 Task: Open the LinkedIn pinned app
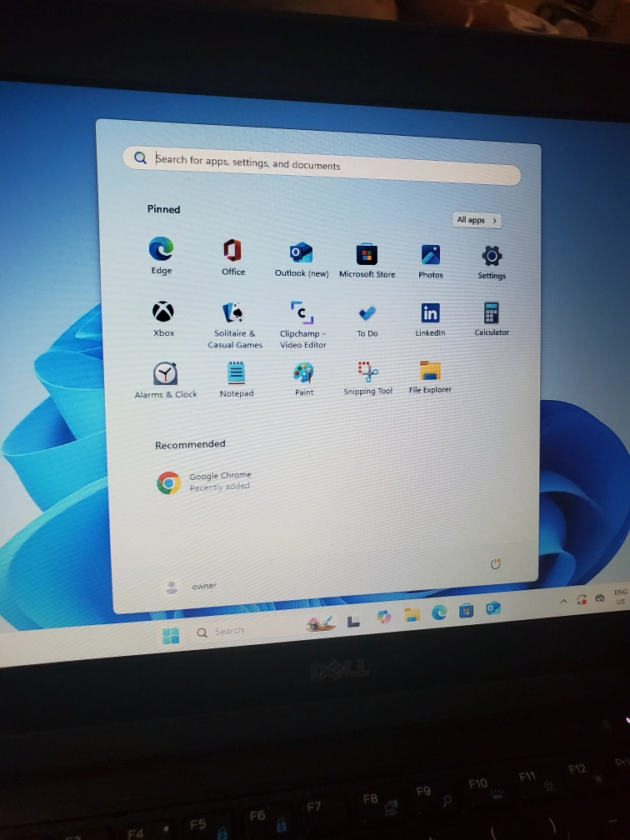[430, 313]
